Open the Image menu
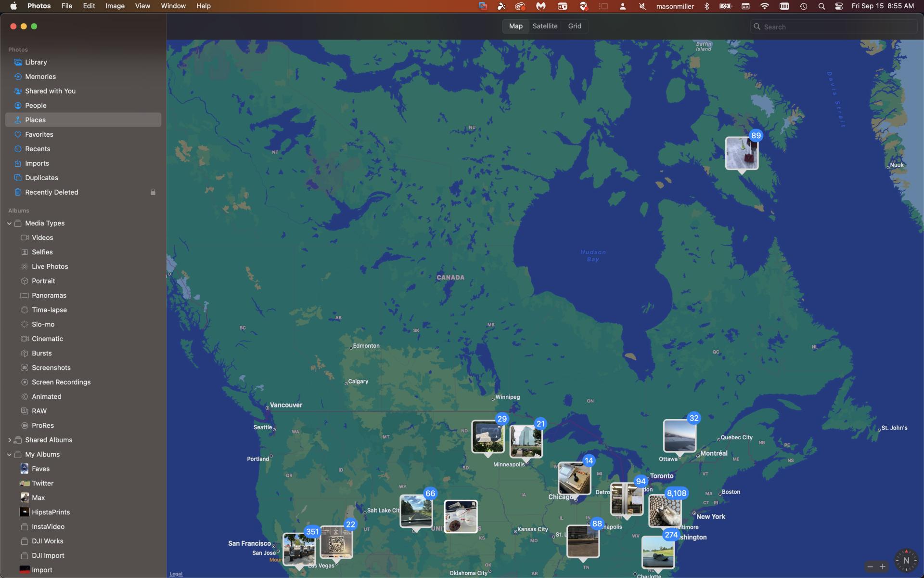The width and height of the screenshot is (924, 578). point(115,6)
